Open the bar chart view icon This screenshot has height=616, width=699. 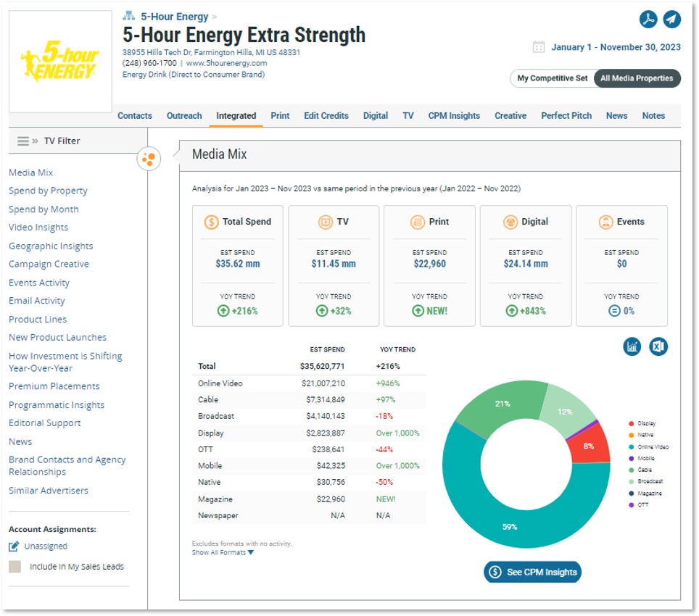tap(632, 346)
